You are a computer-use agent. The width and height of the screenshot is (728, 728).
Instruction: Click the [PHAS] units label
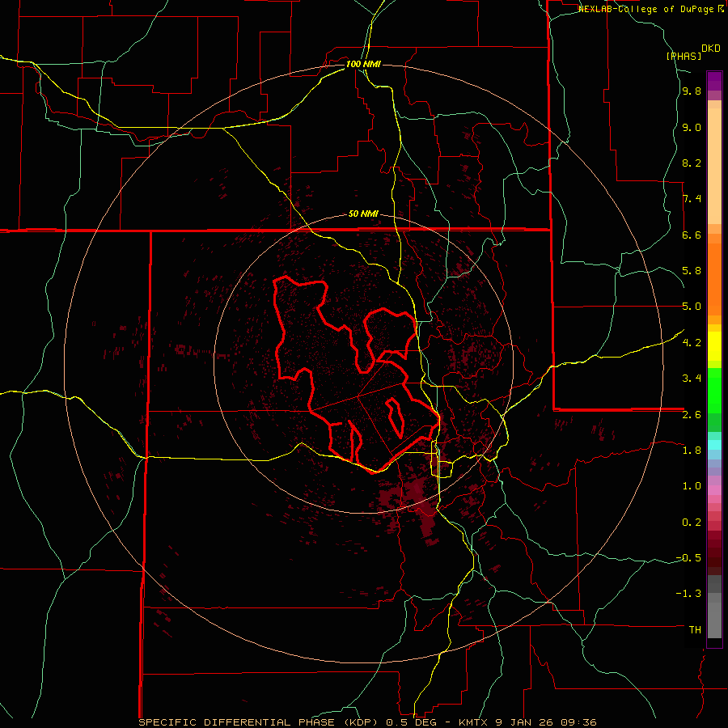click(684, 56)
